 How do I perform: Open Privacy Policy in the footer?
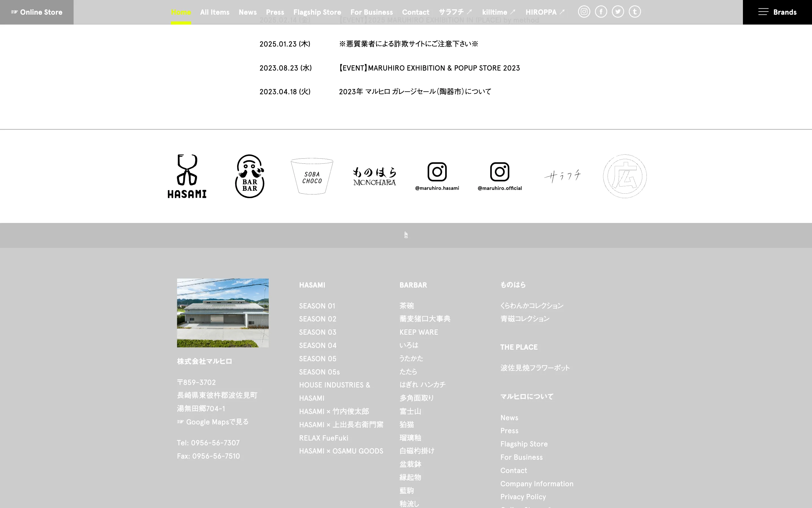[523, 497]
